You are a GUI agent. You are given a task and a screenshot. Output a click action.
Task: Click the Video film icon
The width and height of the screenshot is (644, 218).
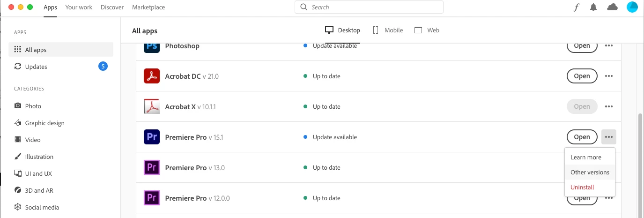(18, 140)
